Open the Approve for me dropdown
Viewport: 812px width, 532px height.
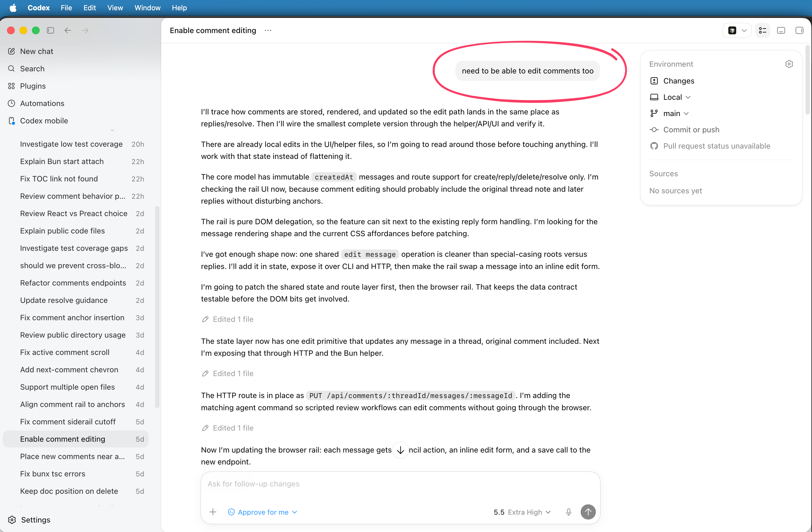(x=262, y=512)
